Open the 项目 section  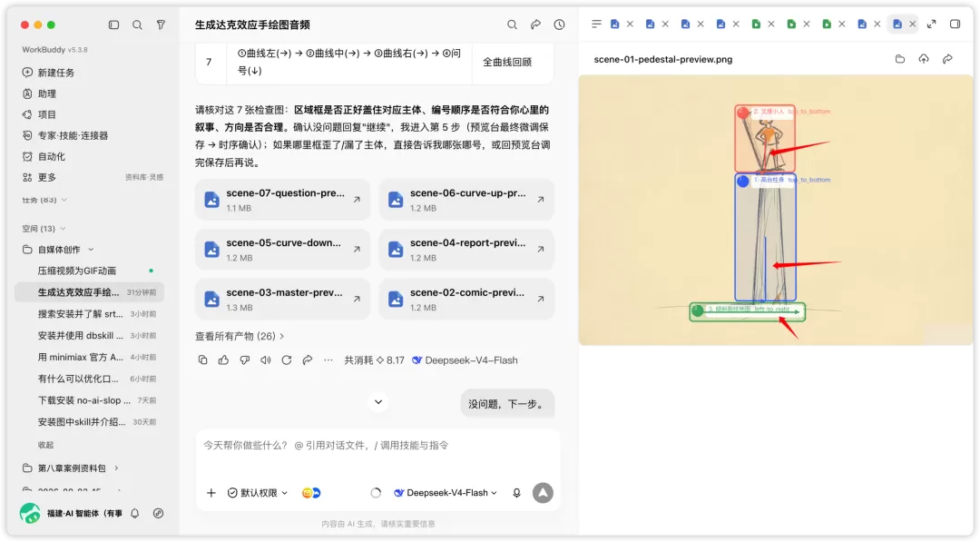click(x=47, y=114)
